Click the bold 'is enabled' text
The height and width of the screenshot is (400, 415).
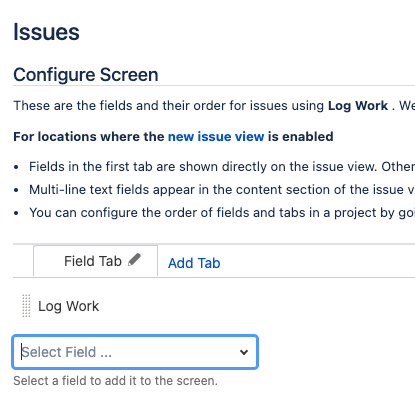[301, 137]
